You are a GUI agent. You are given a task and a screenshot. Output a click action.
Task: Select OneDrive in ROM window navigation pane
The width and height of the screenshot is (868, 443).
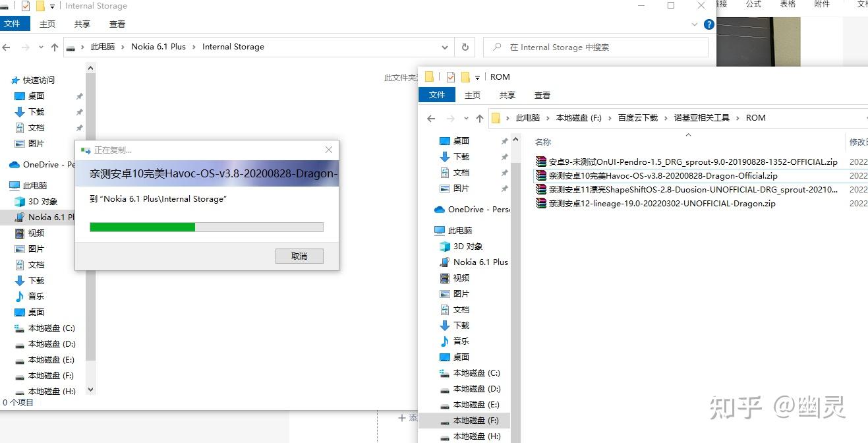click(472, 209)
